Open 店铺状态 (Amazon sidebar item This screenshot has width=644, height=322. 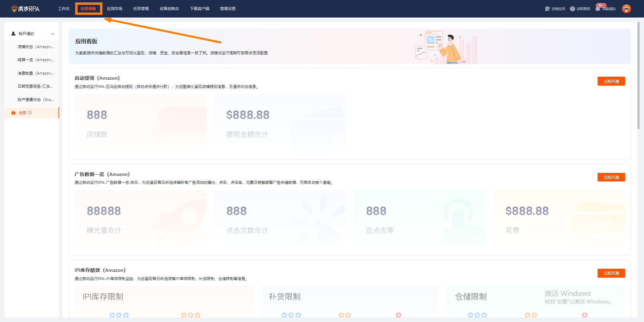(x=35, y=47)
